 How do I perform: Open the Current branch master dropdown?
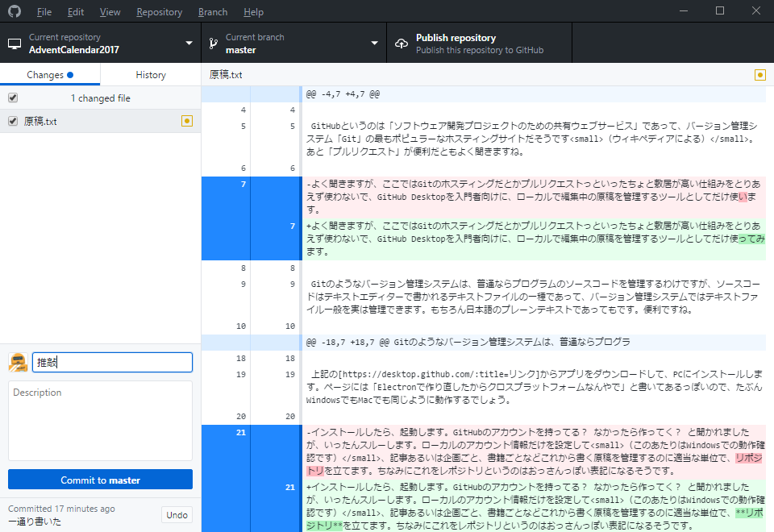coord(293,43)
